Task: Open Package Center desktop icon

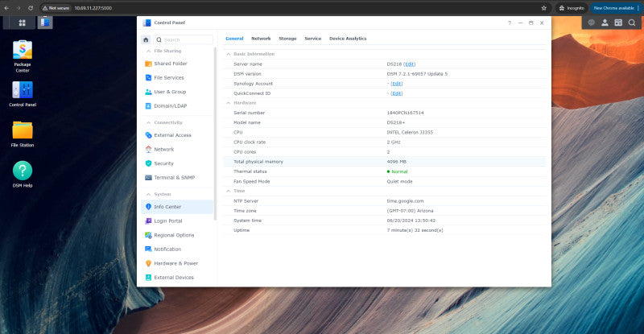Action: tap(23, 56)
